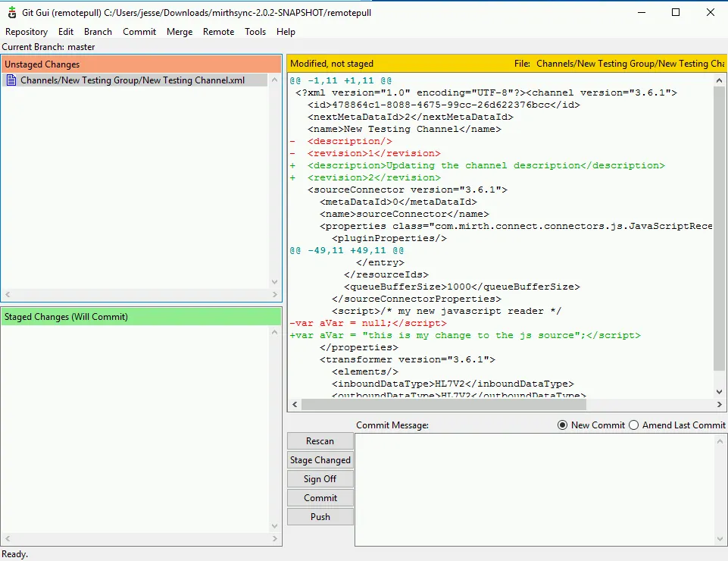Switch to Amend Last Commit mode

click(x=633, y=425)
